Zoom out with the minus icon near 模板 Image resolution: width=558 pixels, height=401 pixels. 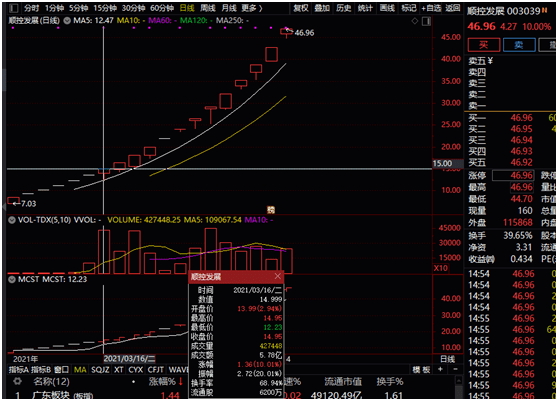tap(455, 369)
